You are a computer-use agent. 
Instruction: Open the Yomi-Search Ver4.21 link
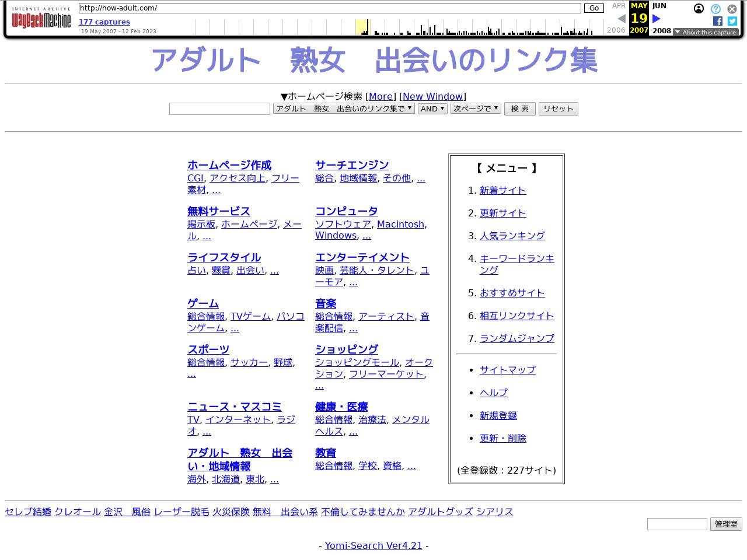click(x=373, y=545)
